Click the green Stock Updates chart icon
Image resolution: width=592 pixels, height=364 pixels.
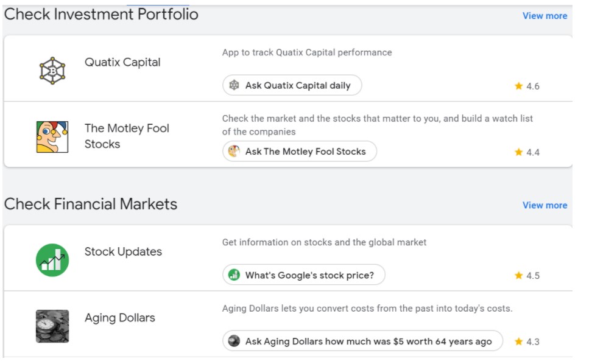coord(52,260)
